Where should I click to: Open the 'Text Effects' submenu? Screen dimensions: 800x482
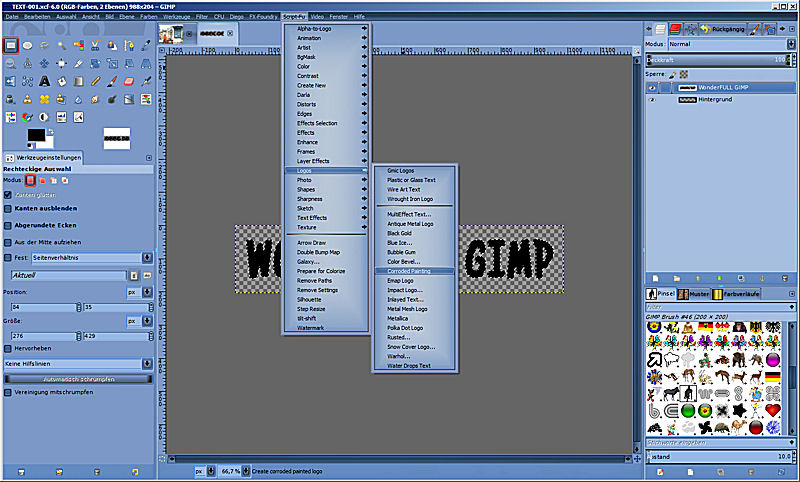326,218
